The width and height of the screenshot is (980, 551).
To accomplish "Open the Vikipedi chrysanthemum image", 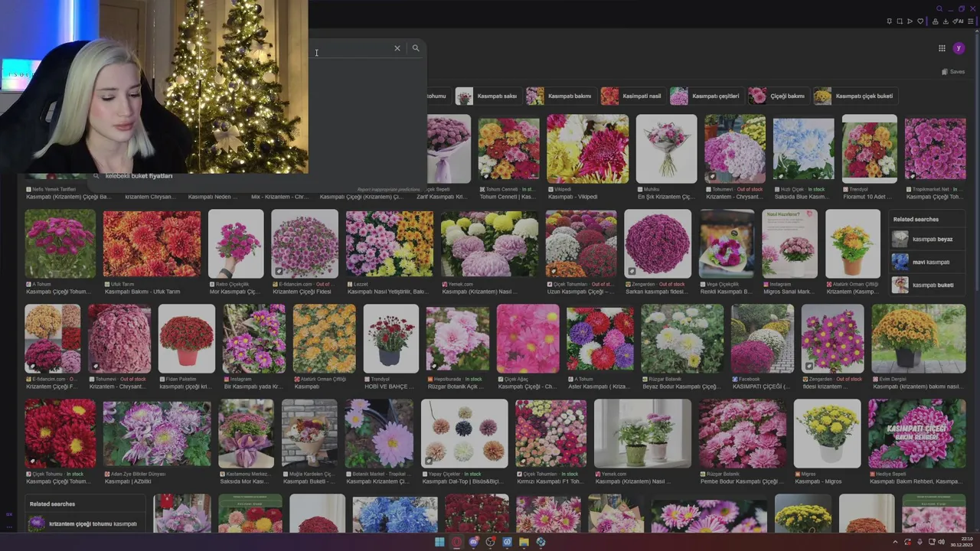I will pyautogui.click(x=587, y=148).
